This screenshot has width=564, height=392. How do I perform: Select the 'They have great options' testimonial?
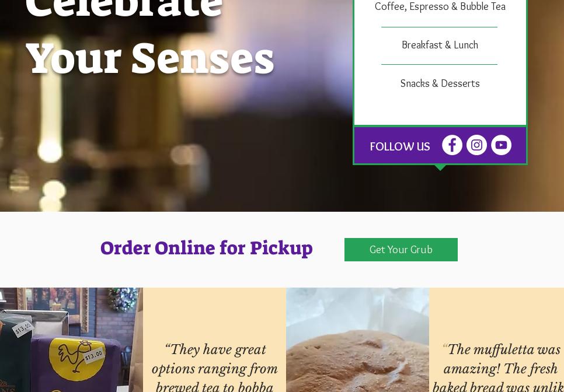214,367
